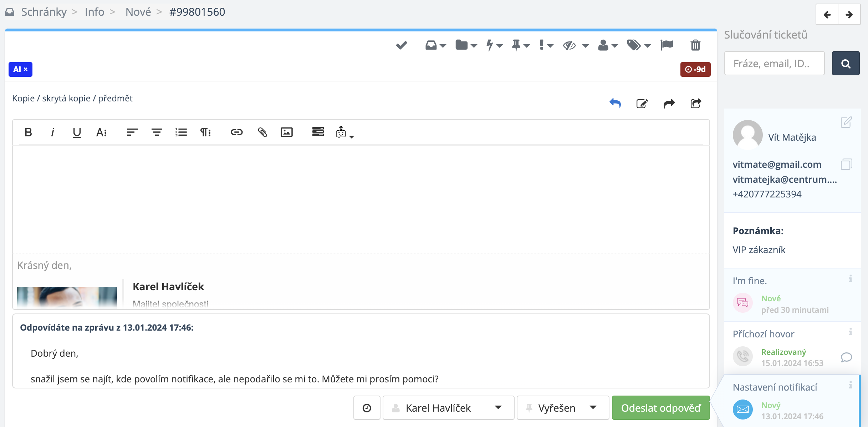This screenshot has height=427, width=868.
Task: Mark ticket as done with checkmark icon
Action: (x=401, y=45)
